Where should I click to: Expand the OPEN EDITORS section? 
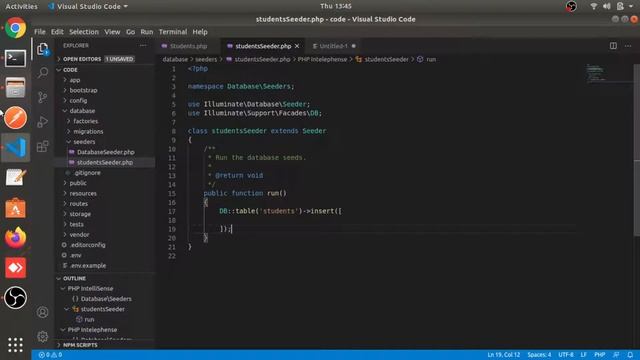(x=105, y=59)
